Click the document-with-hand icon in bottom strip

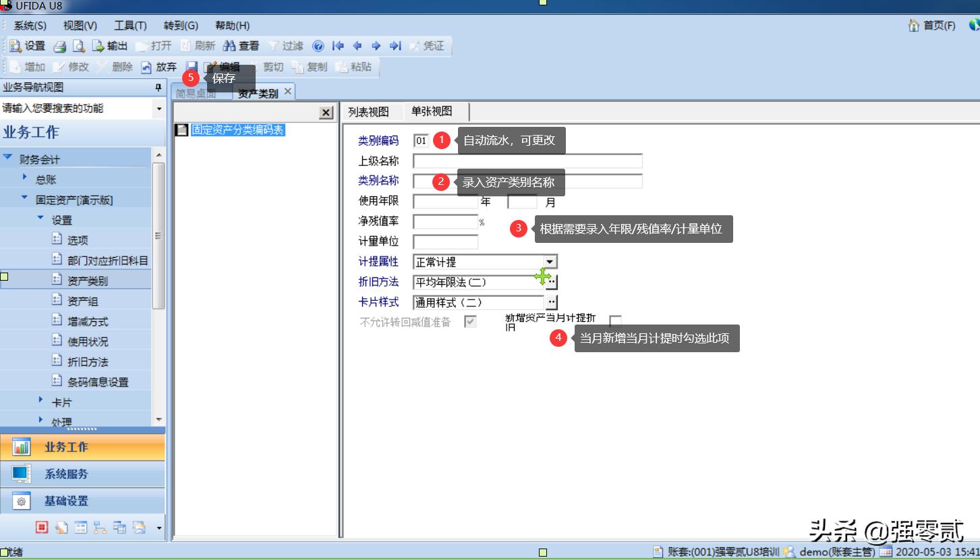point(61,528)
